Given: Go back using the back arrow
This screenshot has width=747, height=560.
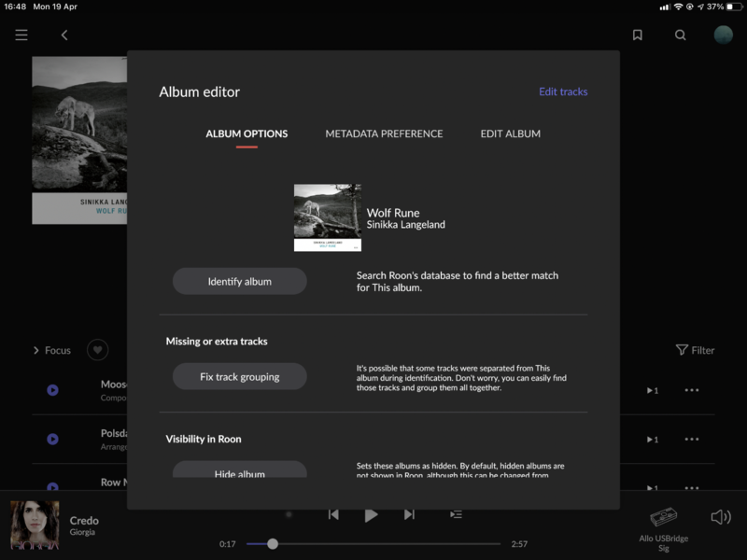Looking at the screenshot, I should 64,35.
